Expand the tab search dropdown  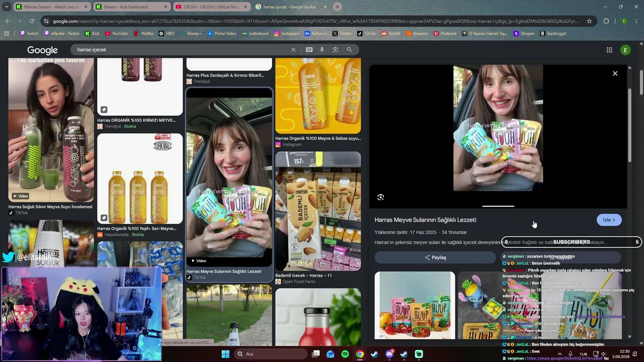7,7
